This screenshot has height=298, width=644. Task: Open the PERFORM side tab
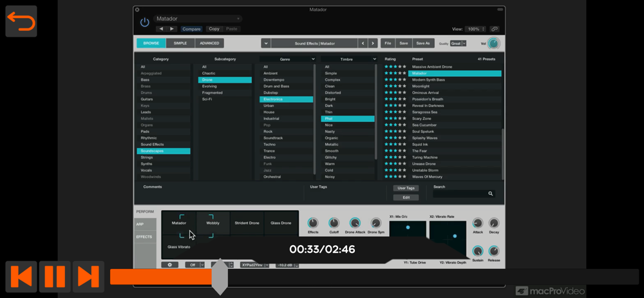coord(145,212)
